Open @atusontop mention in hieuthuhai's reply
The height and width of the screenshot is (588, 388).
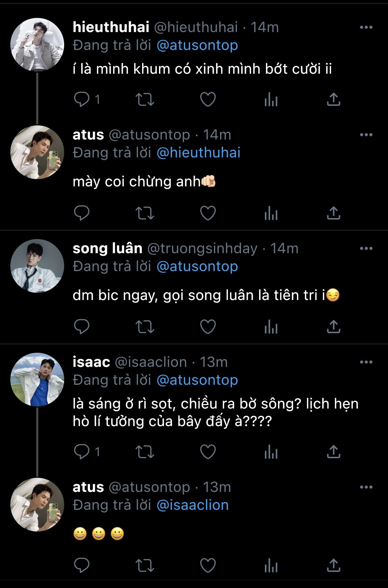click(197, 45)
